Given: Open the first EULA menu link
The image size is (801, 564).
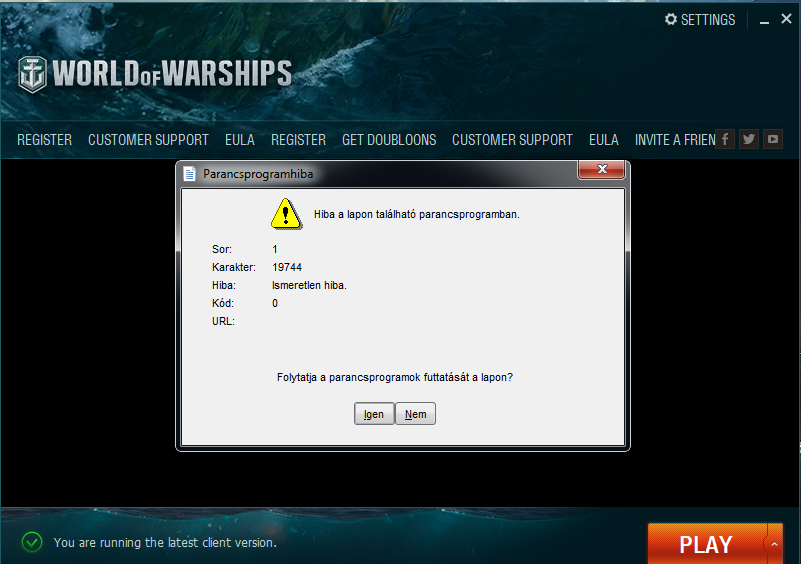Looking at the screenshot, I should click(240, 139).
